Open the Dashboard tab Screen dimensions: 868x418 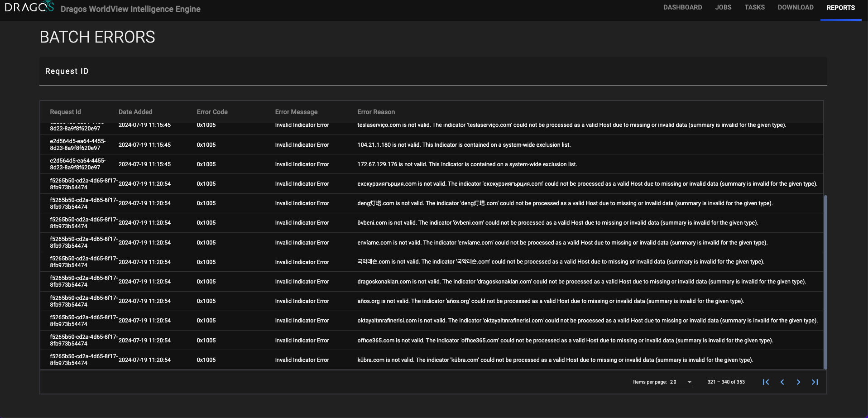(x=682, y=8)
